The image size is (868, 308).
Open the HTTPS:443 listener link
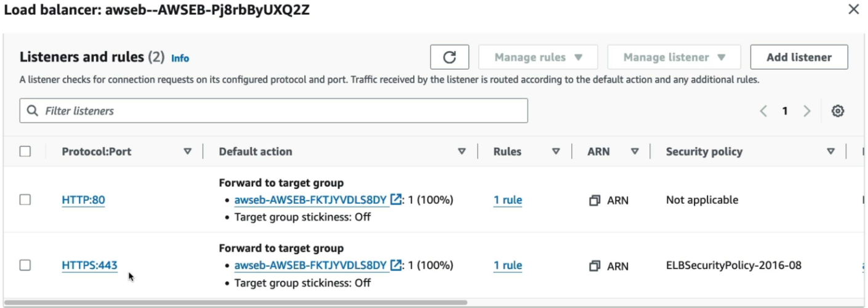point(89,265)
